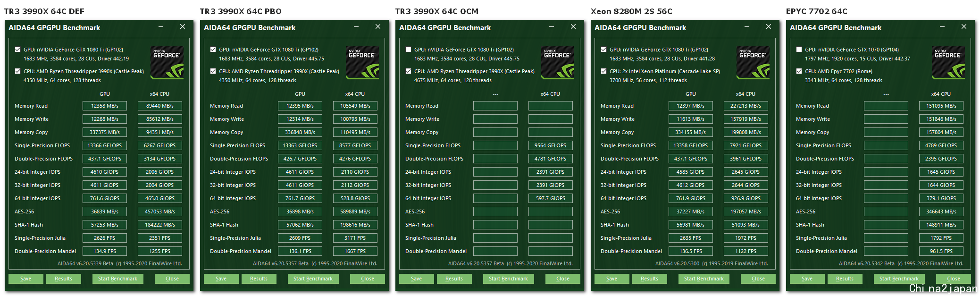The height and width of the screenshot is (296, 980).
Task: Close the TR3 3990X DEF window with X
Action: tap(183, 27)
